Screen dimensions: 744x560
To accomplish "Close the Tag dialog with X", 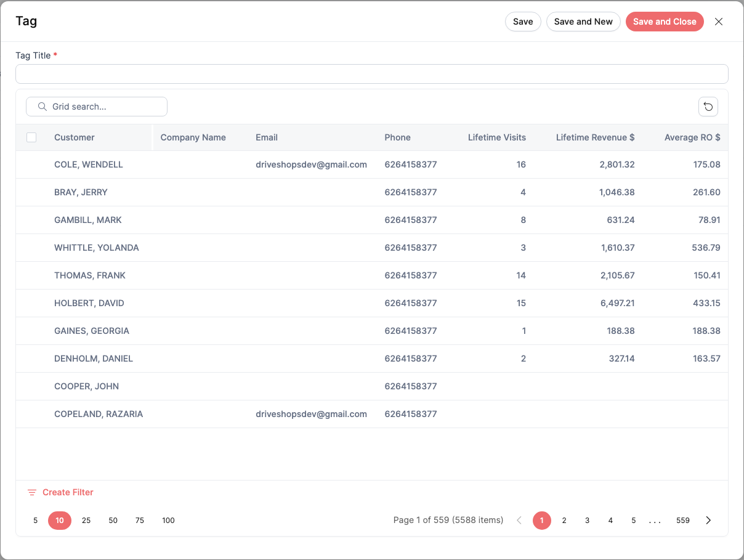I will pos(718,22).
